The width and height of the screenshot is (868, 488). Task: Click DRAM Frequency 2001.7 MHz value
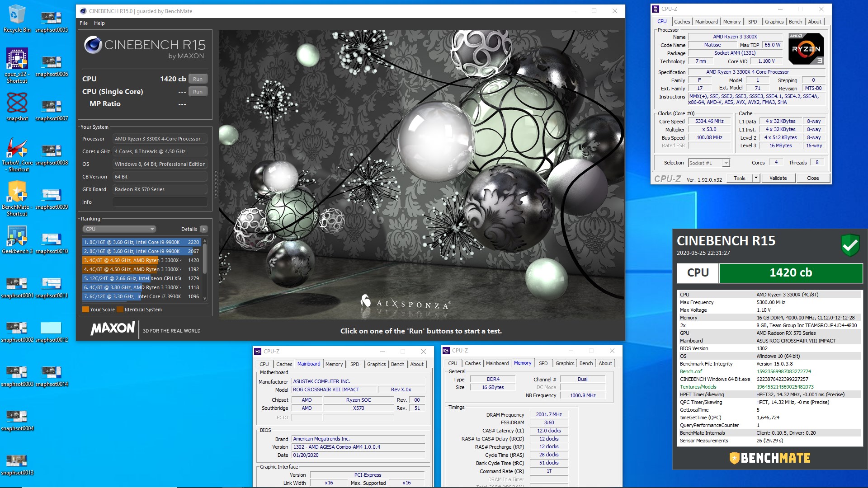pos(549,414)
